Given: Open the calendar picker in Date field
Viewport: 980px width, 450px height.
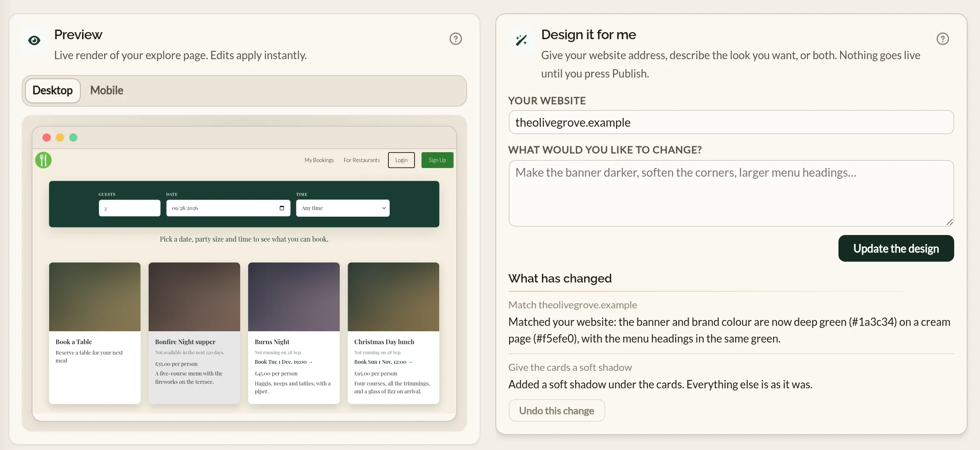Looking at the screenshot, I should [x=282, y=208].
